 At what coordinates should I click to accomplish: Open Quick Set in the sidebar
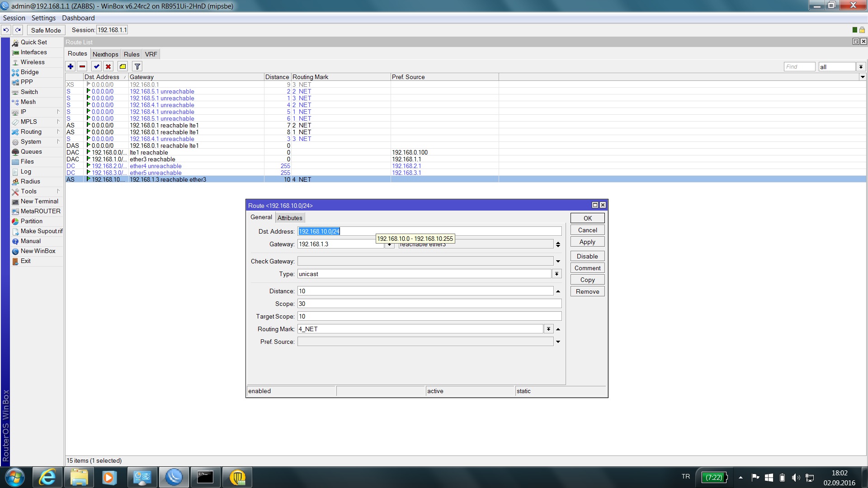[x=33, y=42]
